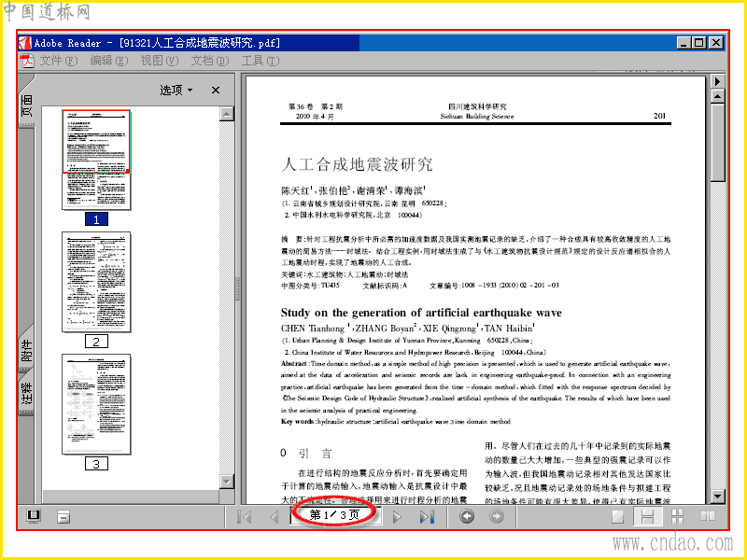This screenshot has height=560, width=747.
Task: Open the 视图 menu
Action: pyautogui.click(x=159, y=61)
